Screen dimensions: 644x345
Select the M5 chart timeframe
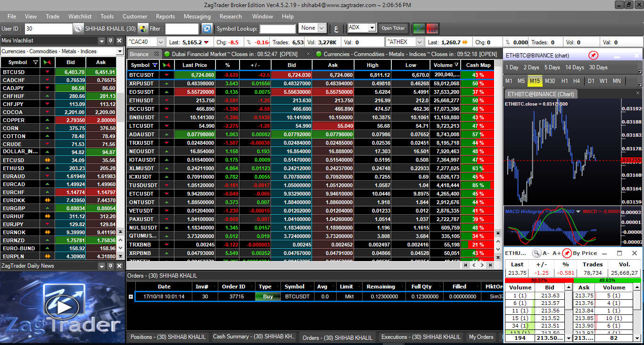coord(521,81)
